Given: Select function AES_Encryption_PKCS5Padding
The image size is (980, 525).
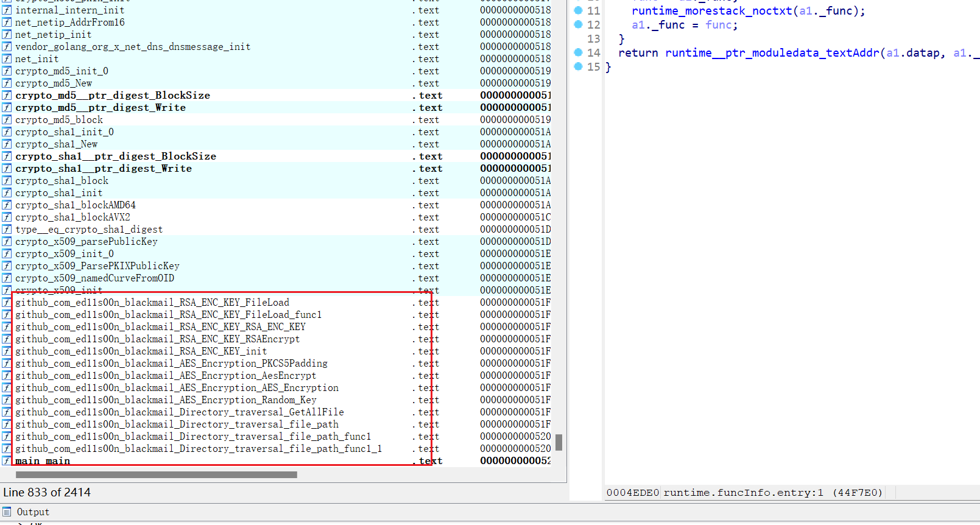Looking at the screenshot, I should 171,364.
